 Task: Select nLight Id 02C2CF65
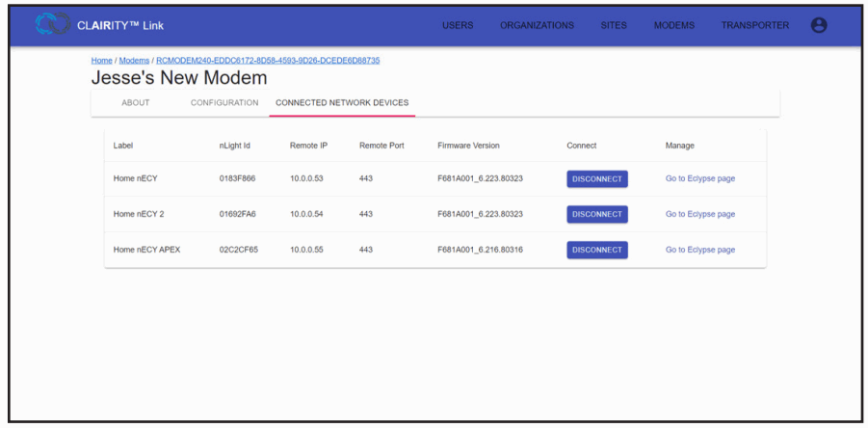tap(239, 250)
